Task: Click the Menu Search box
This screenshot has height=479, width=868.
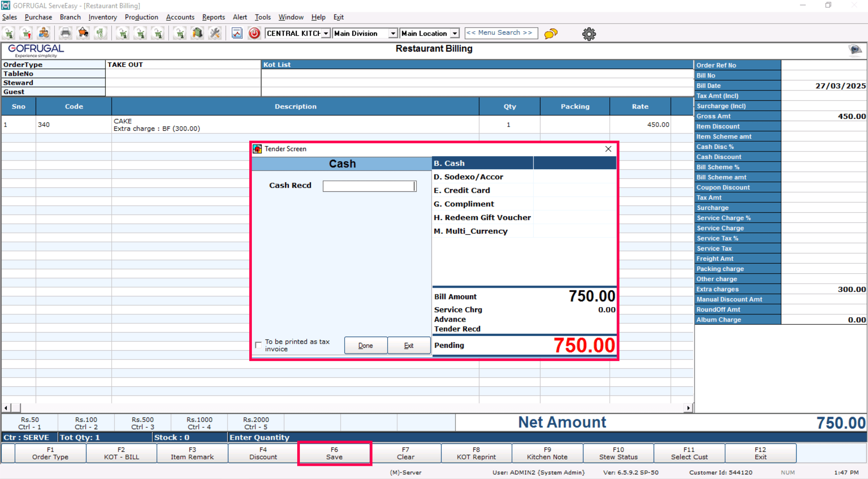Action: (x=501, y=33)
